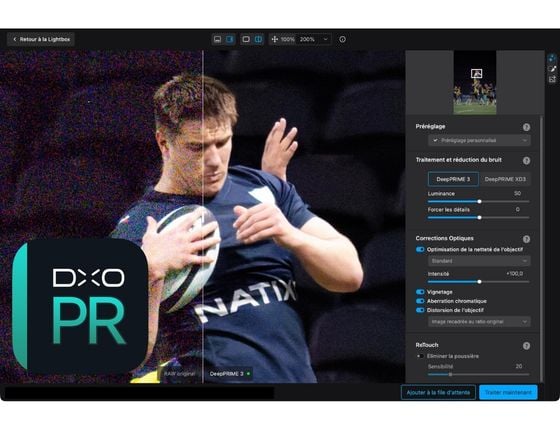560x430 pixels.
Task: Toggle Aberration chromatique correction
Action: 420,301
